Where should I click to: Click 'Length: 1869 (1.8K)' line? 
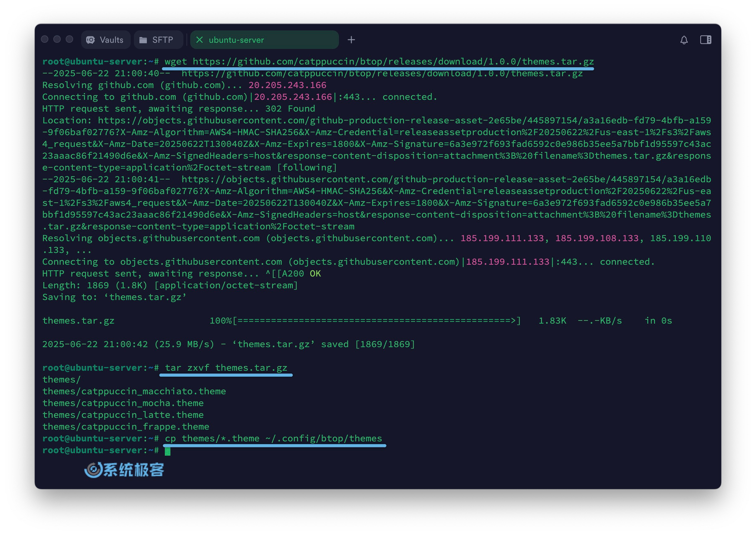[x=170, y=285]
